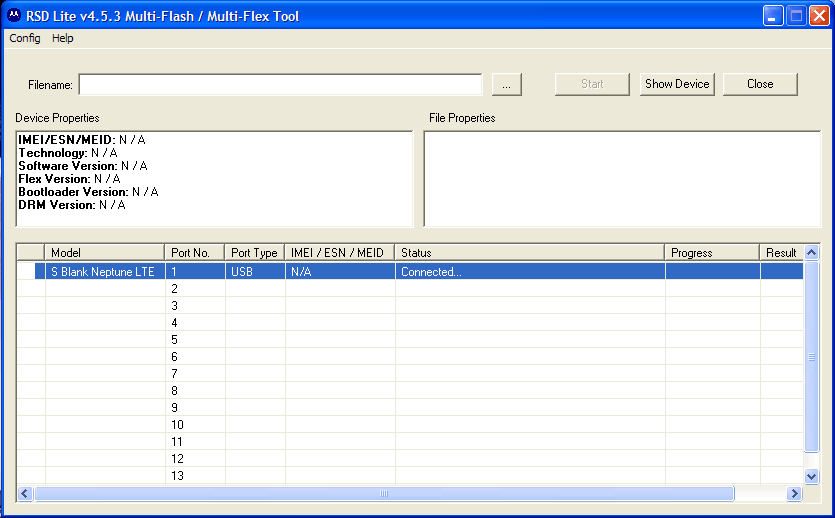Click the Result column header
The width and height of the screenshot is (835, 518).
point(781,252)
